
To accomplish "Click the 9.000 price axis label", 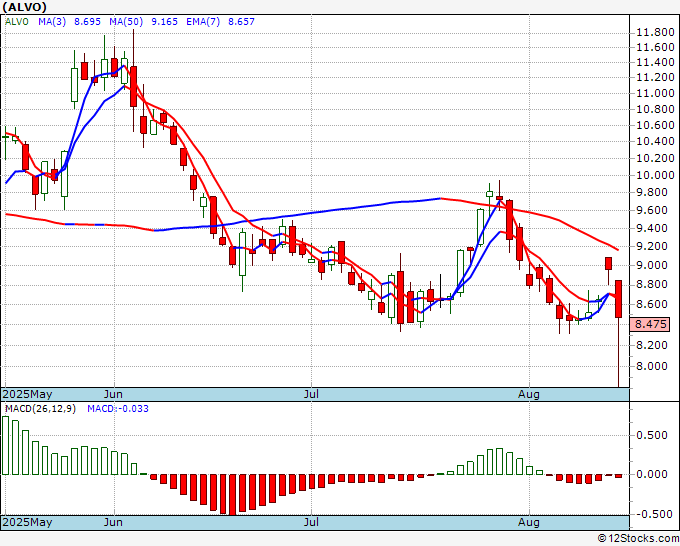I will (x=652, y=265).
